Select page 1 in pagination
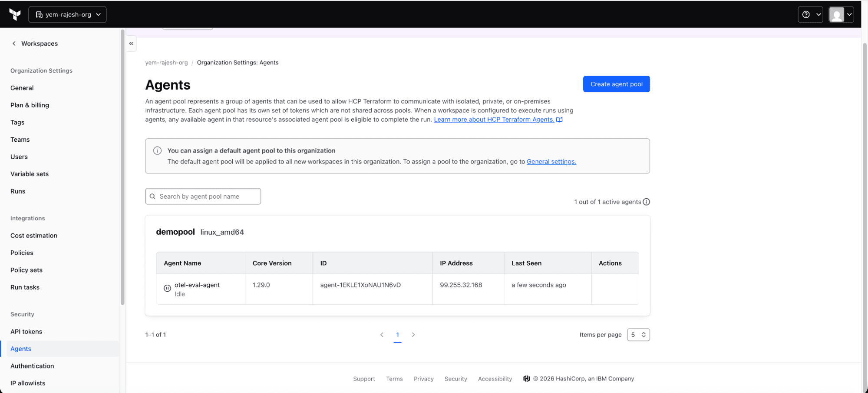Screen dimensions: 868x393 point(397,335)
